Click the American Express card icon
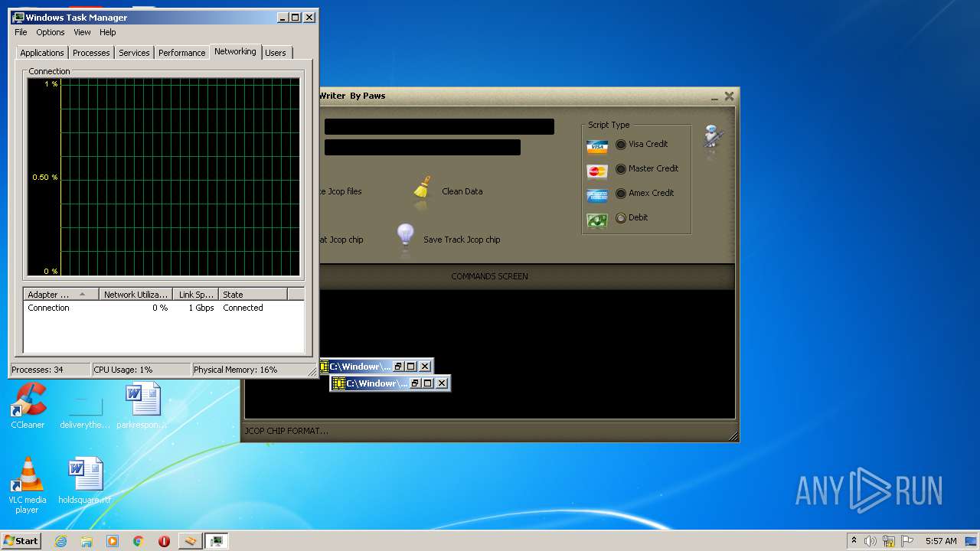 coord(597,196)
